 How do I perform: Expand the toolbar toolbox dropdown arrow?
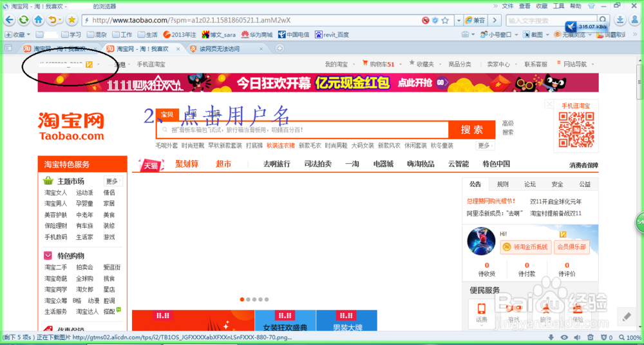(x=473, y=35)
